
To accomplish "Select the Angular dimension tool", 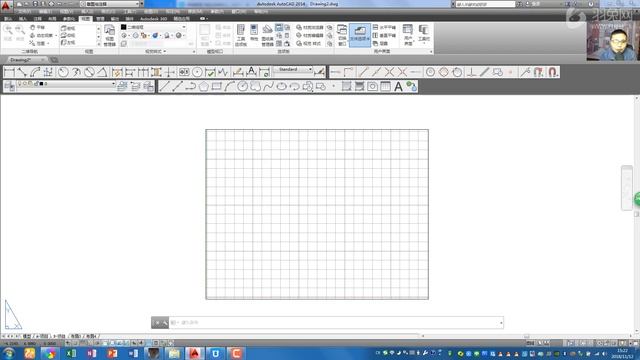I will click(x=102, y=73).
